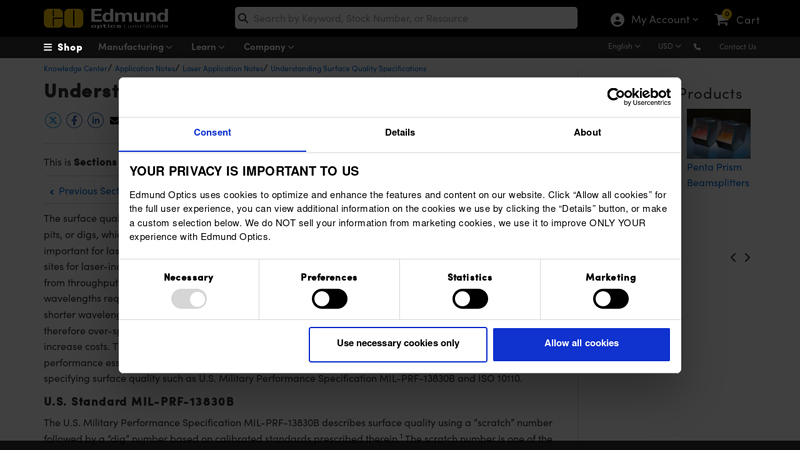This screenshot has height=450, width=800.
Task: Share the page on X (Twitter)
Action: point(53,120)
